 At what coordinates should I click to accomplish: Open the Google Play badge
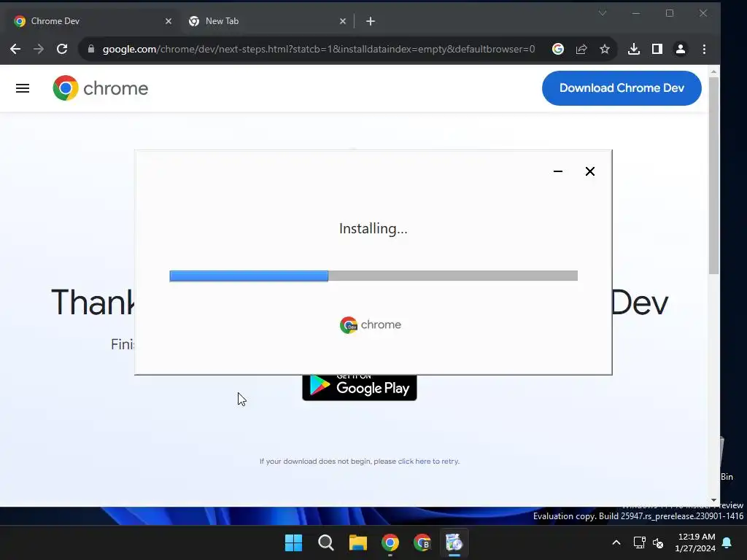tap(360, 388)
